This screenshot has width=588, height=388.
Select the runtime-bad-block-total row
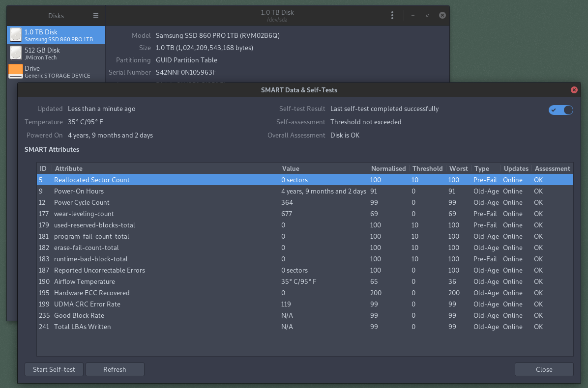coord(305,259)
